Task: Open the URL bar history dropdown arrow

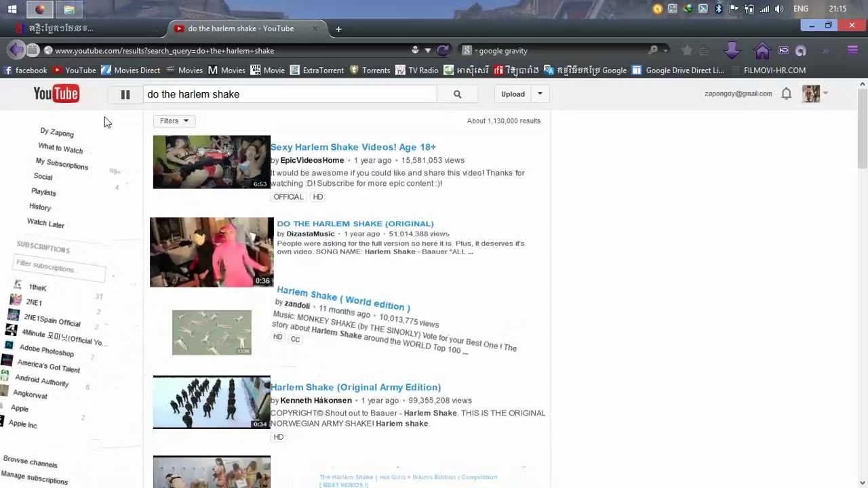Action: tap(428, 50)
